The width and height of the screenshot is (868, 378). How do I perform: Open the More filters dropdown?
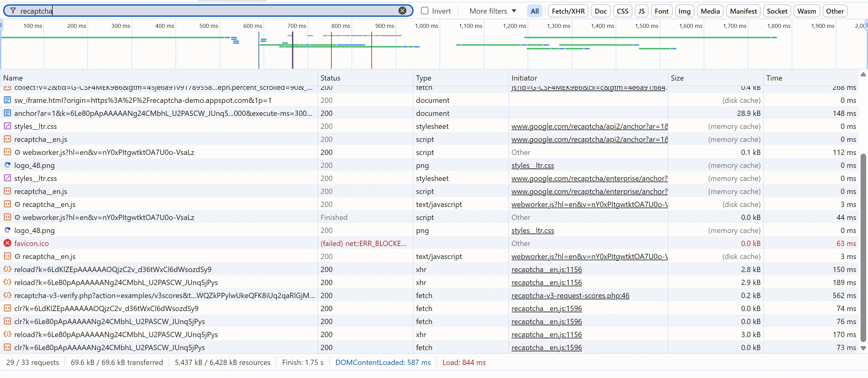493,11
